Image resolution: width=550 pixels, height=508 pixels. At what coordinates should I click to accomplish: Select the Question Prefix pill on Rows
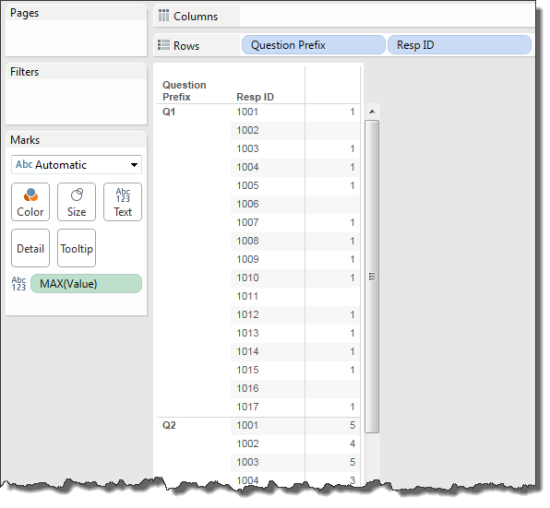point(314,45)
